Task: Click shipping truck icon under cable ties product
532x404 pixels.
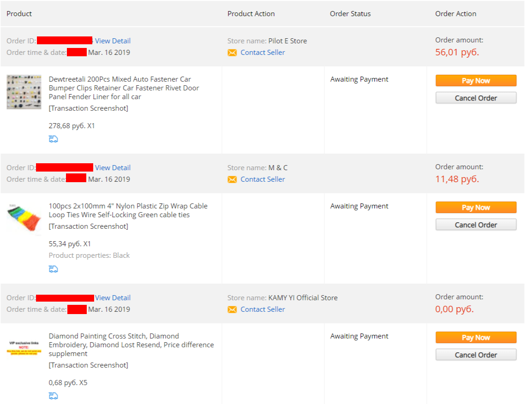Action: (x=53, y=269)
